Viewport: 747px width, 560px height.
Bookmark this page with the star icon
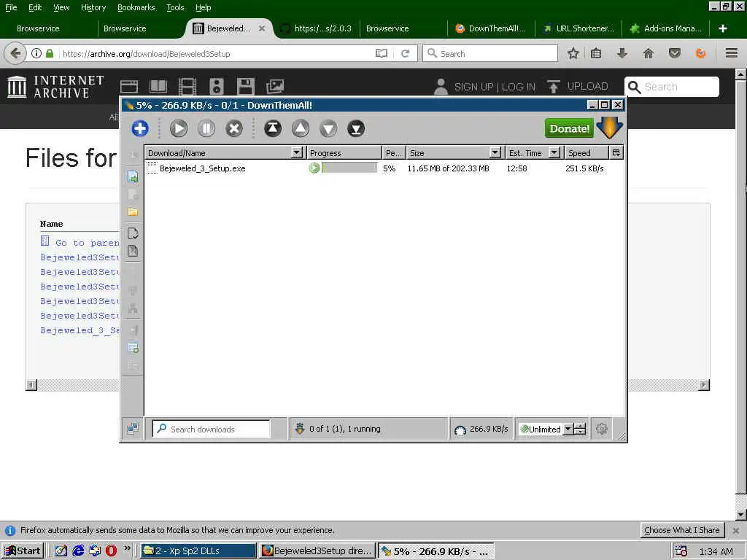[573, 53]
